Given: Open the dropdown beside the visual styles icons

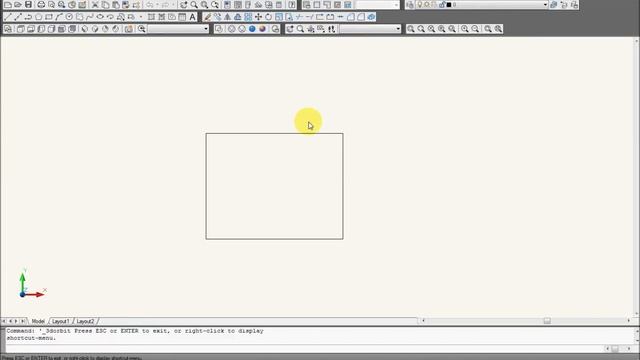Looking at the screenshot, I should (x=206, y=29).
